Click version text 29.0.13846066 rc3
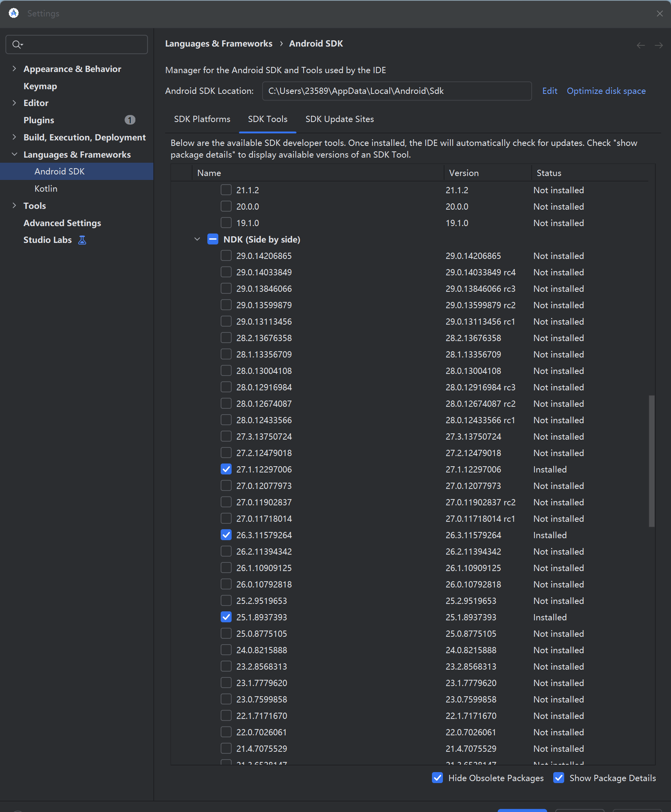671x812 pixels. (x=480, y=289)
